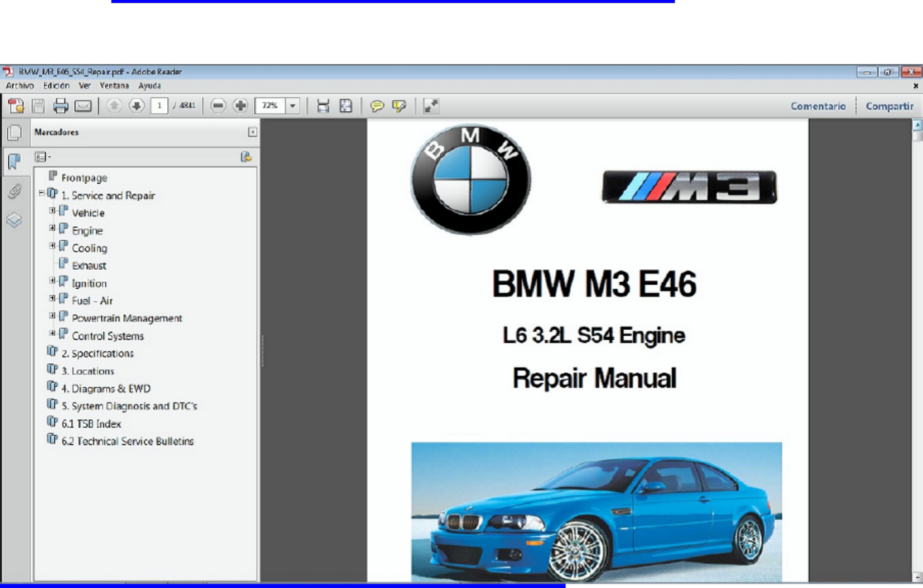The height and width of the screenshot is (588, 923).
Task: Expand the Engine bookmark node
Action: (x=52, y=229)
